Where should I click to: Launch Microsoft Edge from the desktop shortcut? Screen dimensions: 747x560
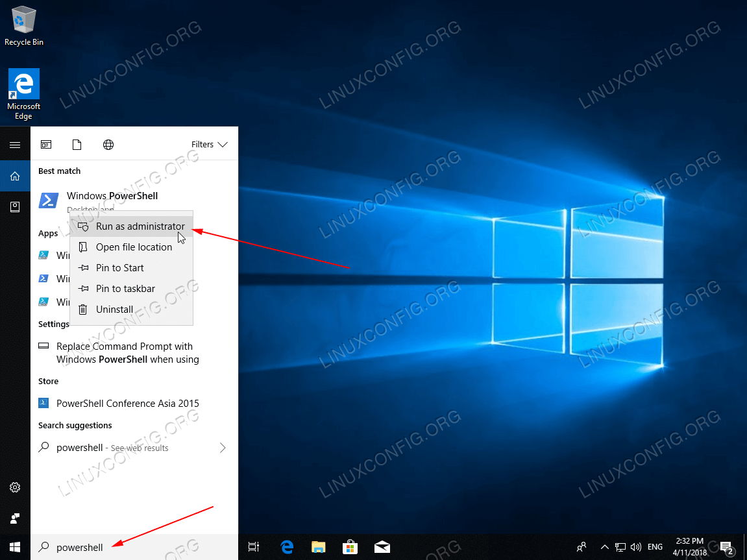pos(23,94)
